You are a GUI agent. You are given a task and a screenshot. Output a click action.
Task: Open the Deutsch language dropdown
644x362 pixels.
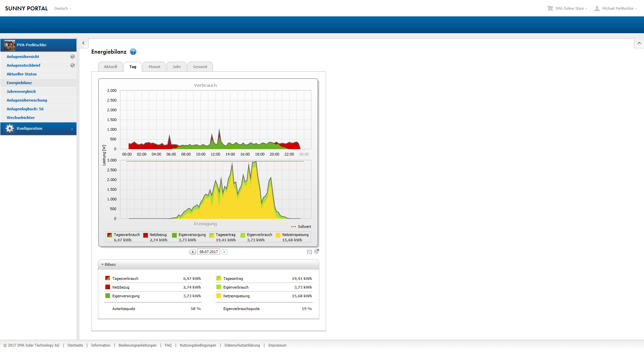click(63, 8)
